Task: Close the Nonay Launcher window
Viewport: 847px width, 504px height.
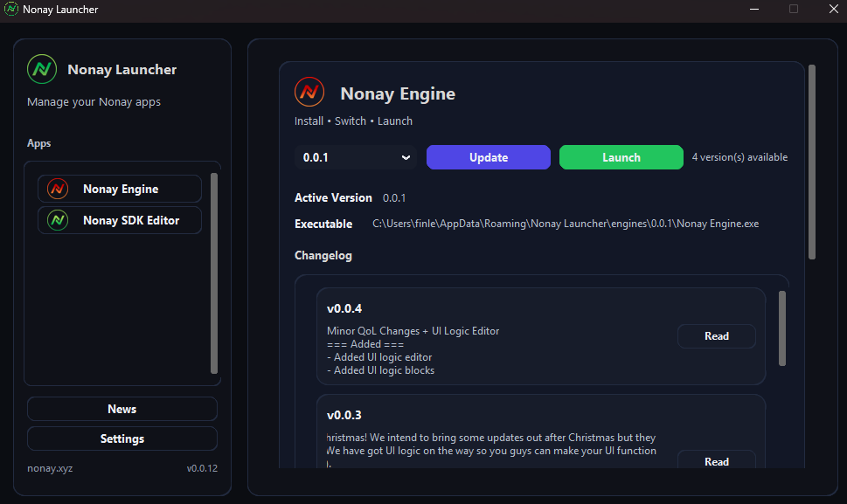Action: (834, 10)
